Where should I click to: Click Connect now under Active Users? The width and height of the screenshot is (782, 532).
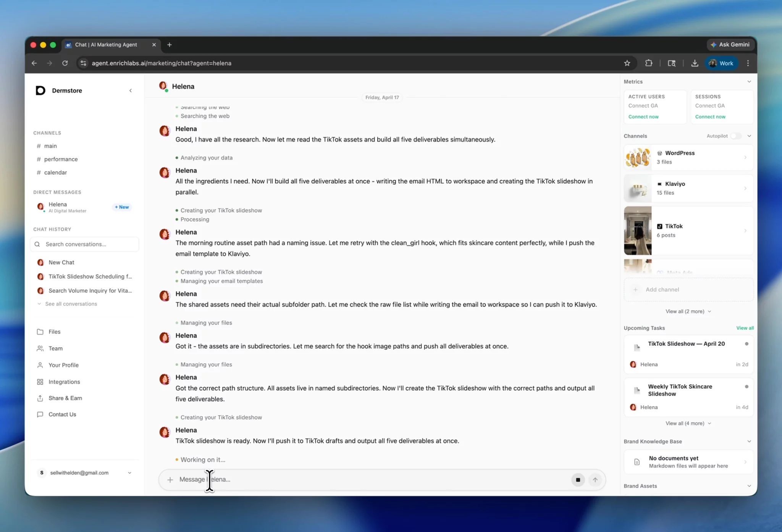point(643,117)
